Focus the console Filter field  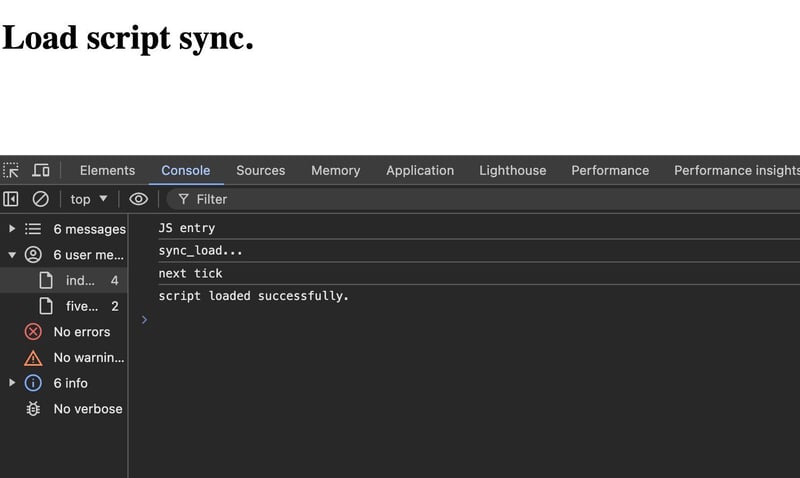pyautogui.click(x=485, y=199)
